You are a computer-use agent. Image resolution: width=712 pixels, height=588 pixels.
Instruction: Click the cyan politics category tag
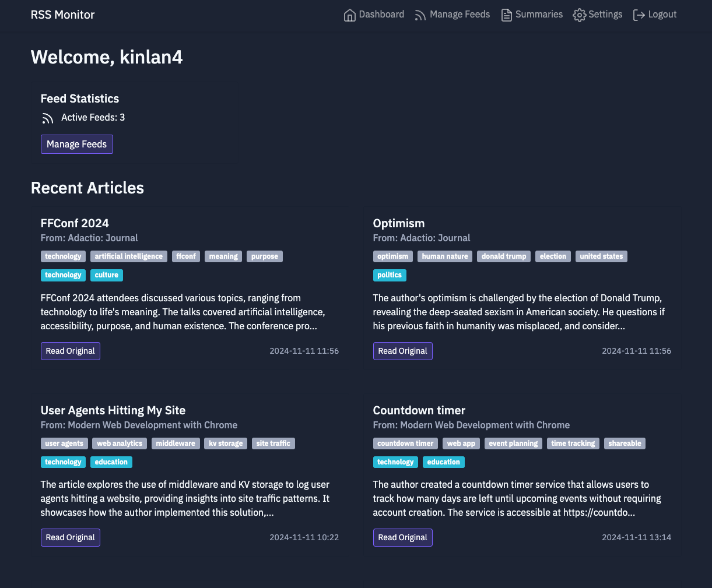point(390,275)
